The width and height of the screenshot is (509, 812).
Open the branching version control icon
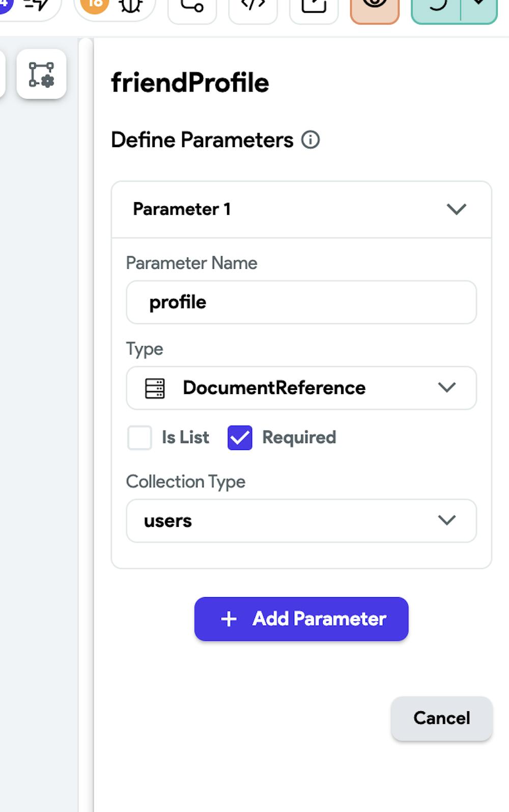192,7
